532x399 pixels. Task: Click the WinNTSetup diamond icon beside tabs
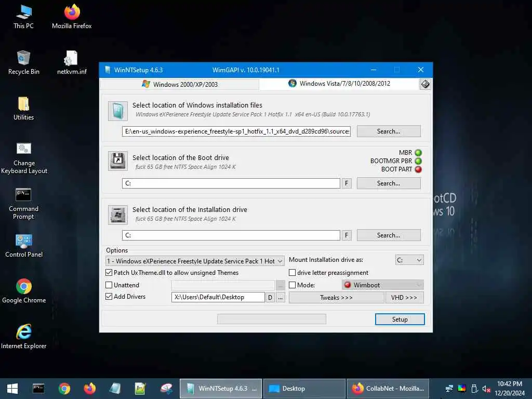(425, 84)
